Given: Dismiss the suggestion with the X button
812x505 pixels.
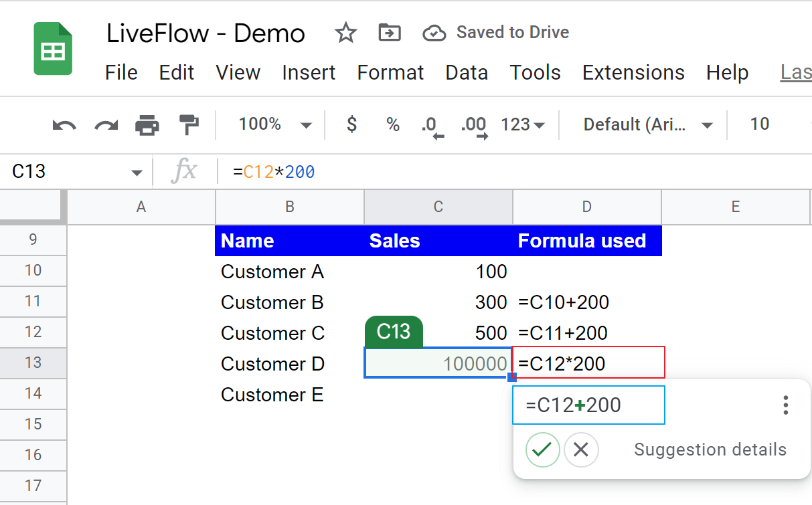Looking at the screenshot, I should 581,449.
